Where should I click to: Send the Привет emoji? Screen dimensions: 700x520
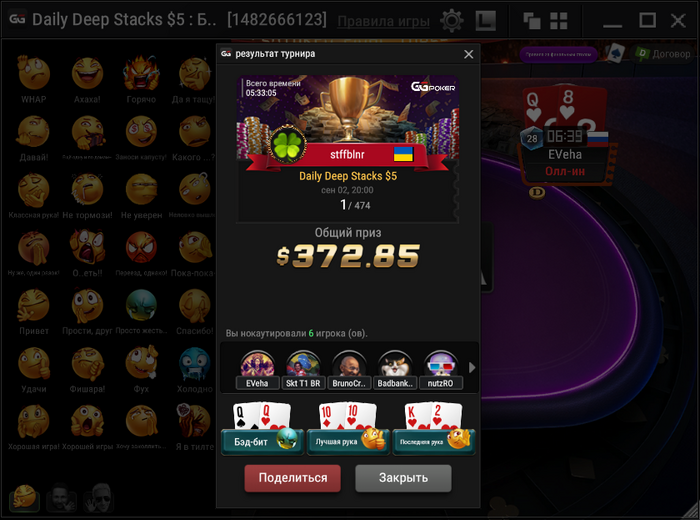coord(34,312)
